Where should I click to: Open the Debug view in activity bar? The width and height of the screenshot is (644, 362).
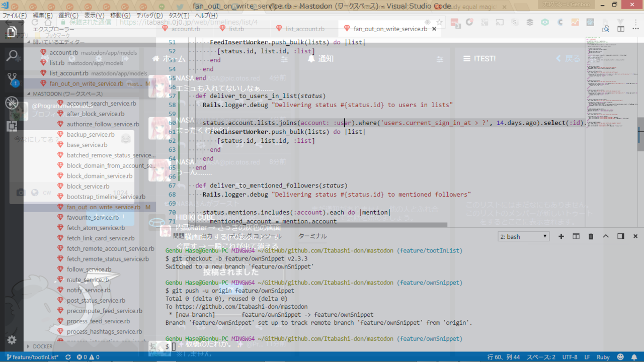point(12,103)
